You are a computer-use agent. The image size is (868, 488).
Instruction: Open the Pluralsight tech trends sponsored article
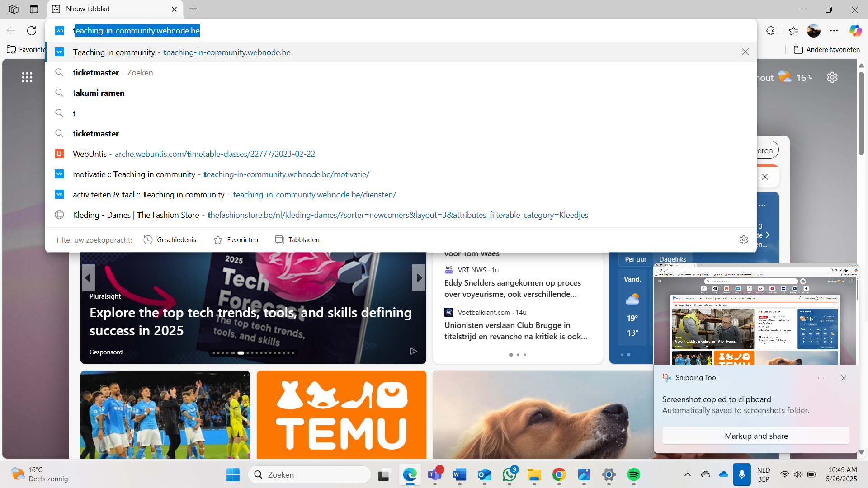click(250, 322)
